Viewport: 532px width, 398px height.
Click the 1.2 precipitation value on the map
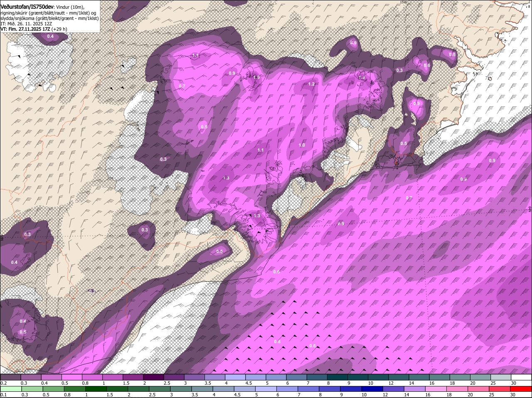point(311,84)
